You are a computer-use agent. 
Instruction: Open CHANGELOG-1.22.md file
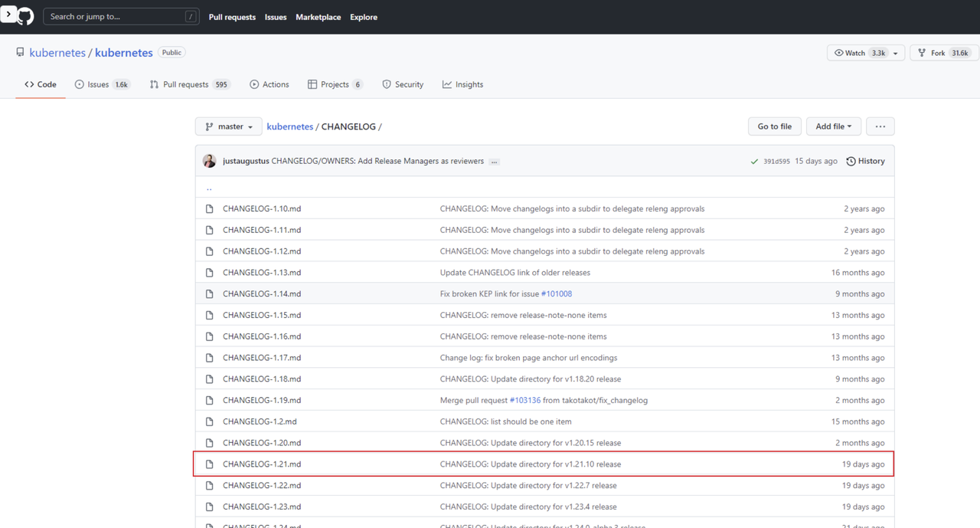point(262,485)
